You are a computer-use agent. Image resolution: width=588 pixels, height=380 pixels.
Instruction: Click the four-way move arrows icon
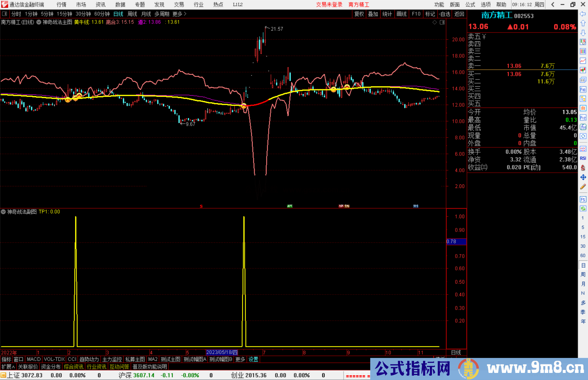tap(583, 177)
